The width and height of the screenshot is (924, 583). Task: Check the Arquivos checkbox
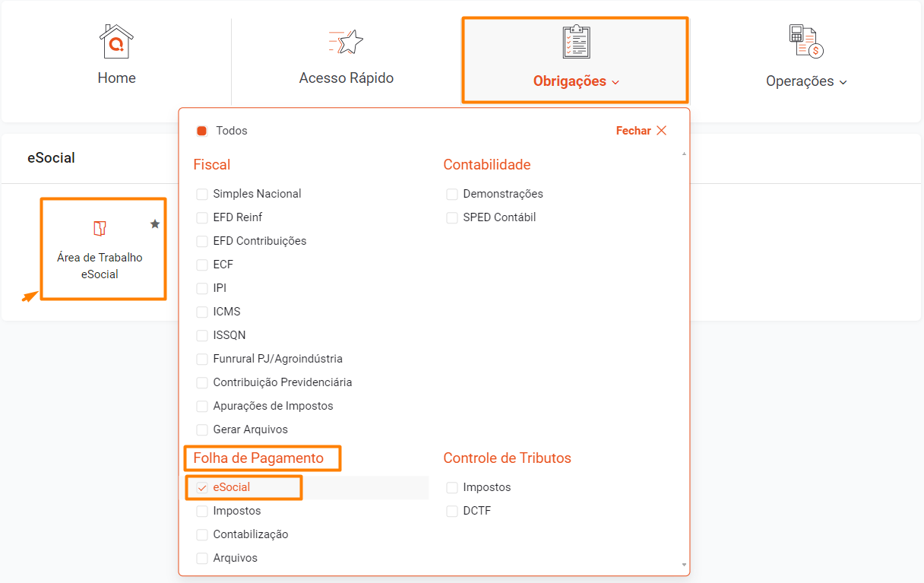click(202, 558)
